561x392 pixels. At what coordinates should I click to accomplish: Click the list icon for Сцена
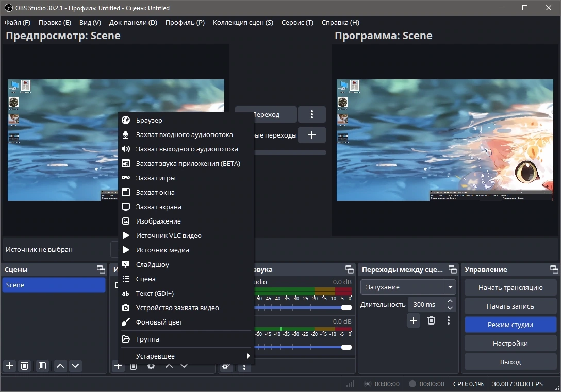(x=126, y=279)
